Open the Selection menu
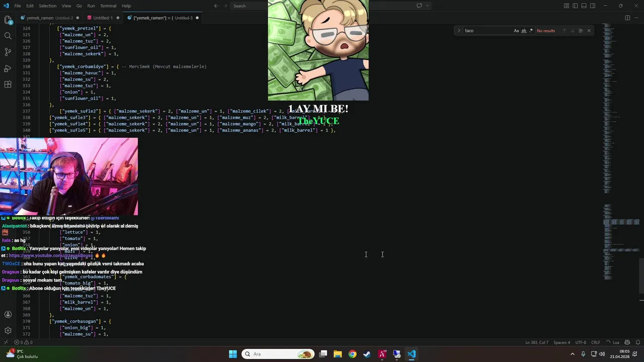This screenshot has height=362, width=644. 48,6
